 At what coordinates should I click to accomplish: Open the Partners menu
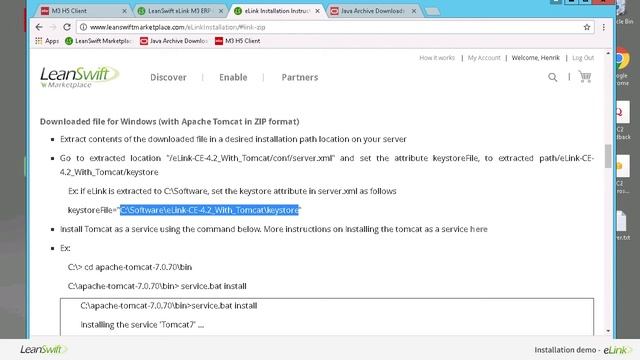[300, 77]
